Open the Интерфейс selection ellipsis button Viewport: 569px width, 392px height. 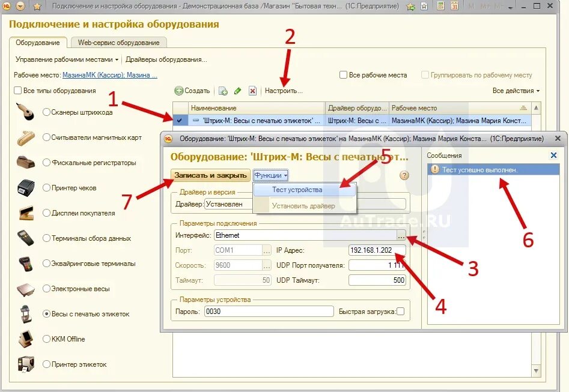[401, 235]
